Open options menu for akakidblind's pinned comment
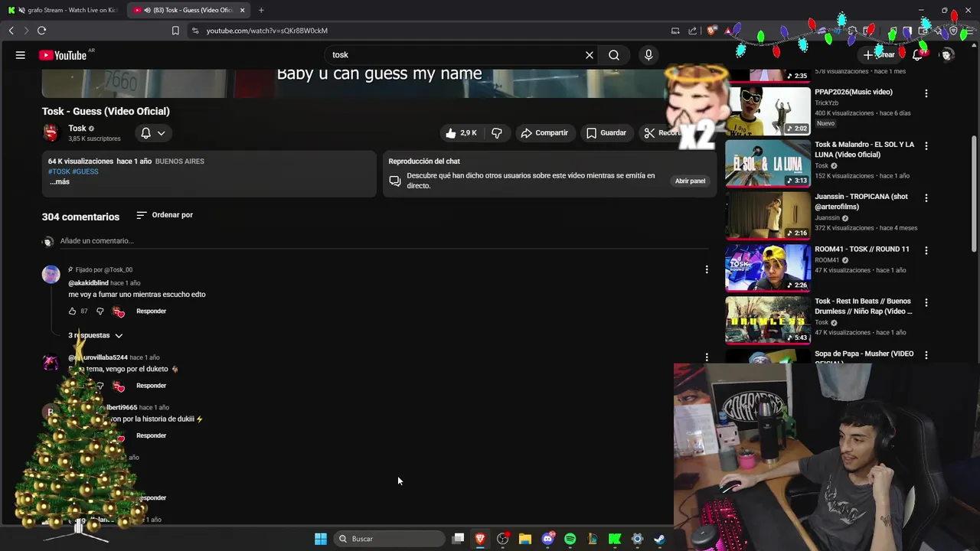 point(707,269)
